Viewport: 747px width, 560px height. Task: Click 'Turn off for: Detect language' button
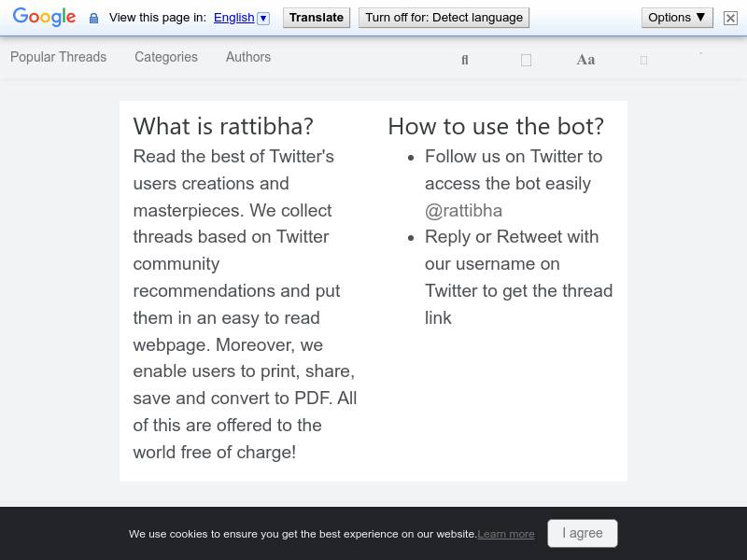[444, 18]
